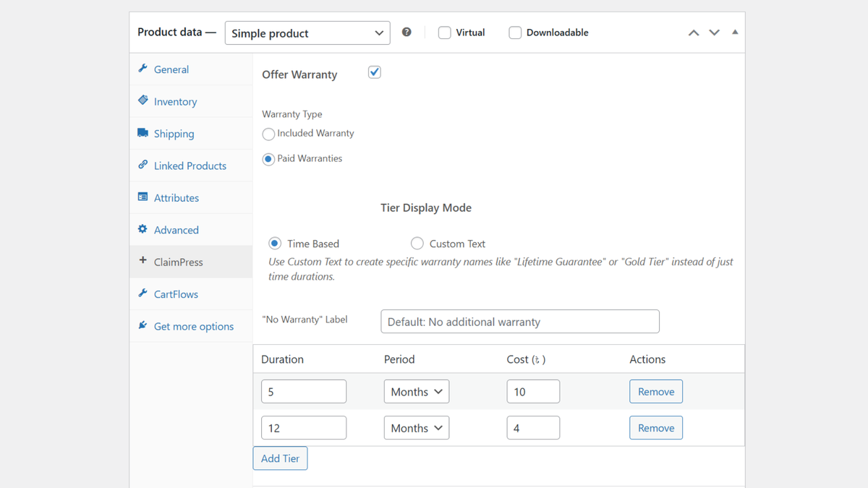Viewport: 868px width, 488px height.
Task: Click the Cost field containing 4
Action: point(533,428)
